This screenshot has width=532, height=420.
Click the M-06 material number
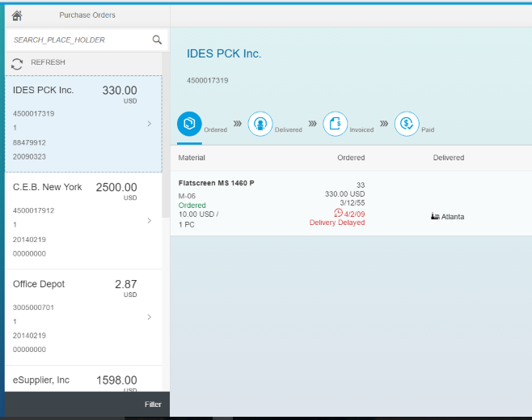[x=187, y=196]
